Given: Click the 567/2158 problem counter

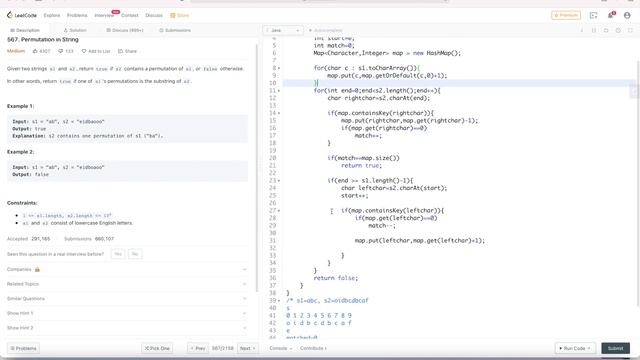Looking at the screenshot, I should pos(222,348).
